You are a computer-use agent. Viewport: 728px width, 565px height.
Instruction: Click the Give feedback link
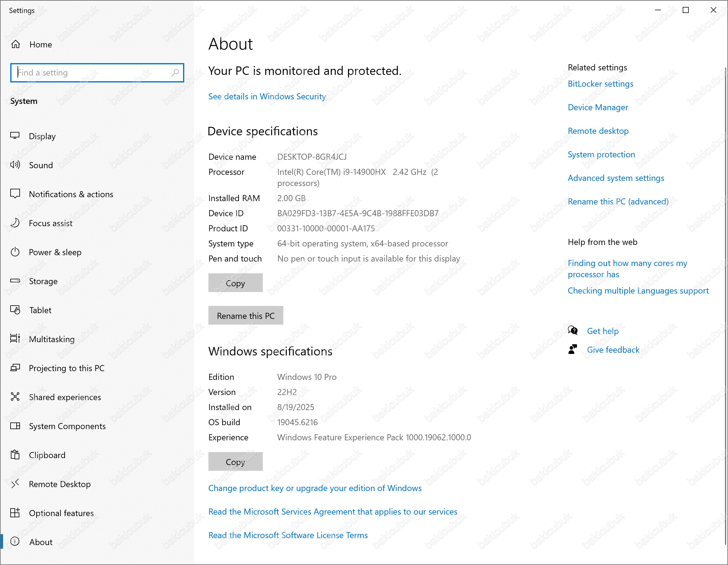[x=613, y=350]
